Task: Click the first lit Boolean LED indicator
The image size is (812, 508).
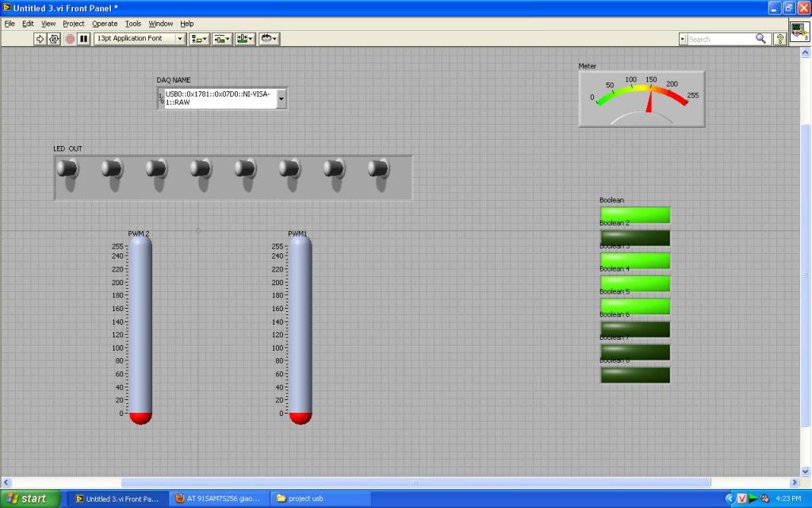Action: pos(635,214)
